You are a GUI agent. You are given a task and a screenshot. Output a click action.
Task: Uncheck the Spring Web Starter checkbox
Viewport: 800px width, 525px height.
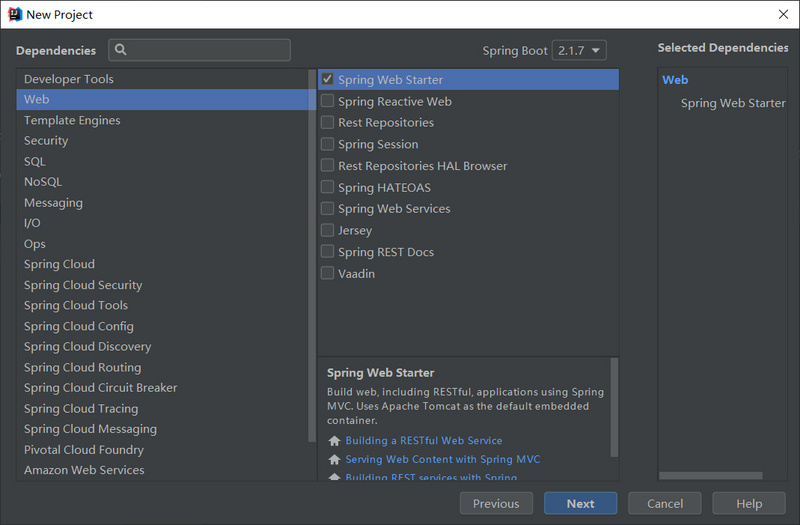pos(327,79)
